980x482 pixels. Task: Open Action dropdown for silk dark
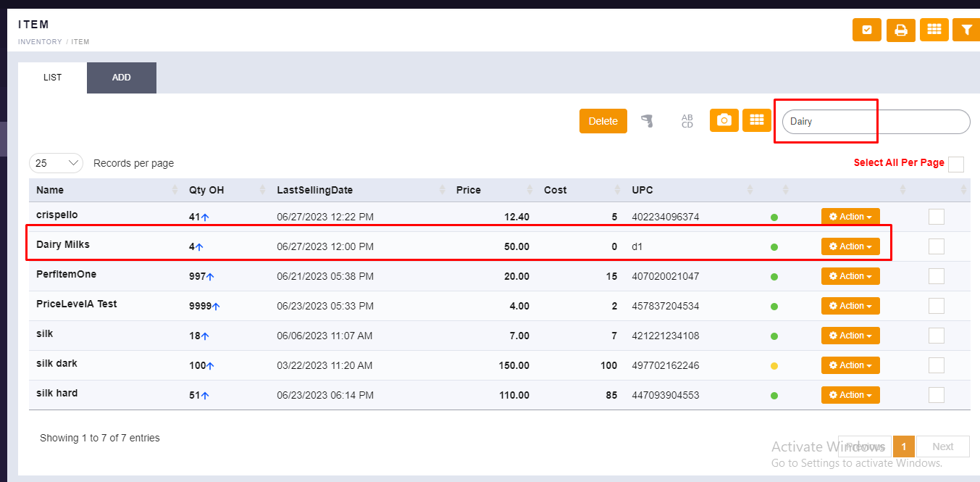click(x=850, y=365)
